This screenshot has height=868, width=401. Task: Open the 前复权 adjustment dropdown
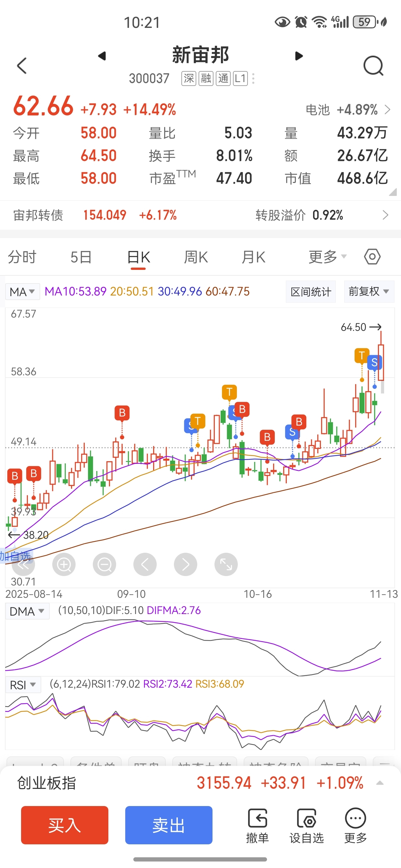tap(369, 292)
